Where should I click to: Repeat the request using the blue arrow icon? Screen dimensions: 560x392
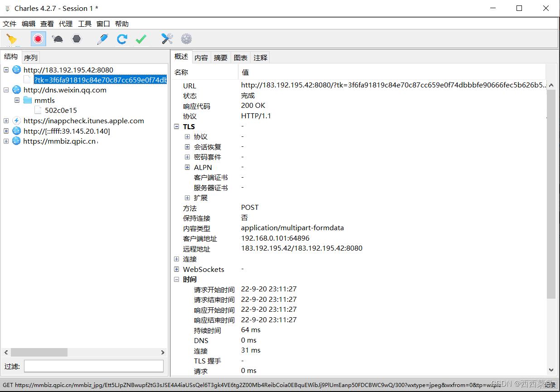click(x=121, y=39)
